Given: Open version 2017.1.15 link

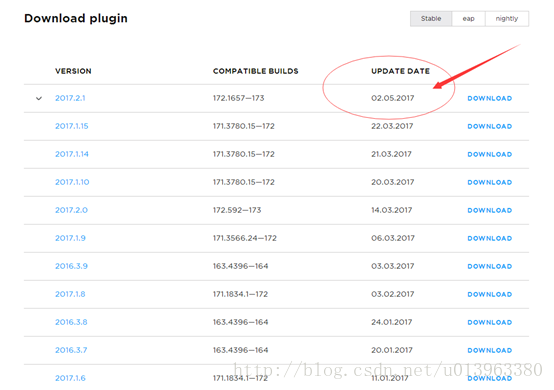Looking at the screenshot, I should point(71,126).
